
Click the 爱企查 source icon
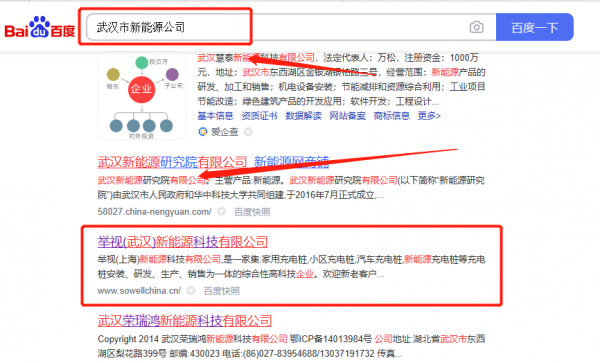pyautogui.click(x=202, y=132)
